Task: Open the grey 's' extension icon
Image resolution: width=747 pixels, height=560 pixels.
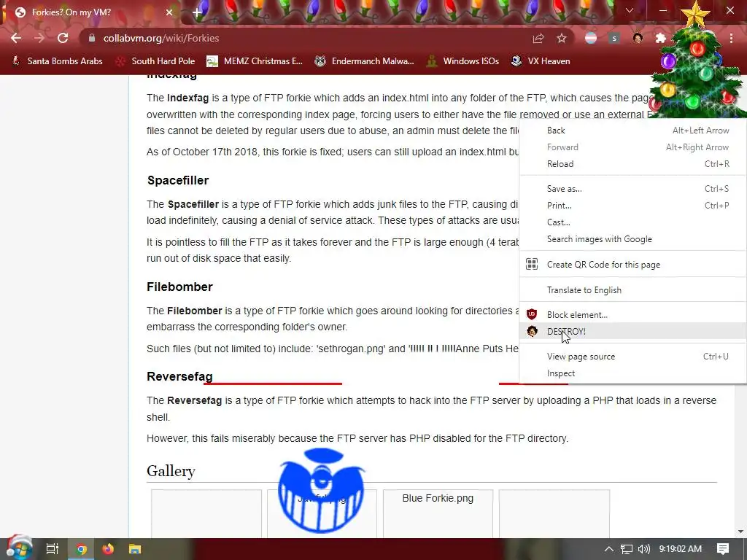Action: pyautogui.click(x=614, y=38)
